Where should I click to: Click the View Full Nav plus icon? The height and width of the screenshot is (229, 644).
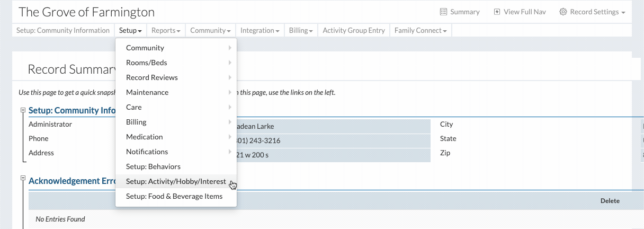tap(497, 12)
